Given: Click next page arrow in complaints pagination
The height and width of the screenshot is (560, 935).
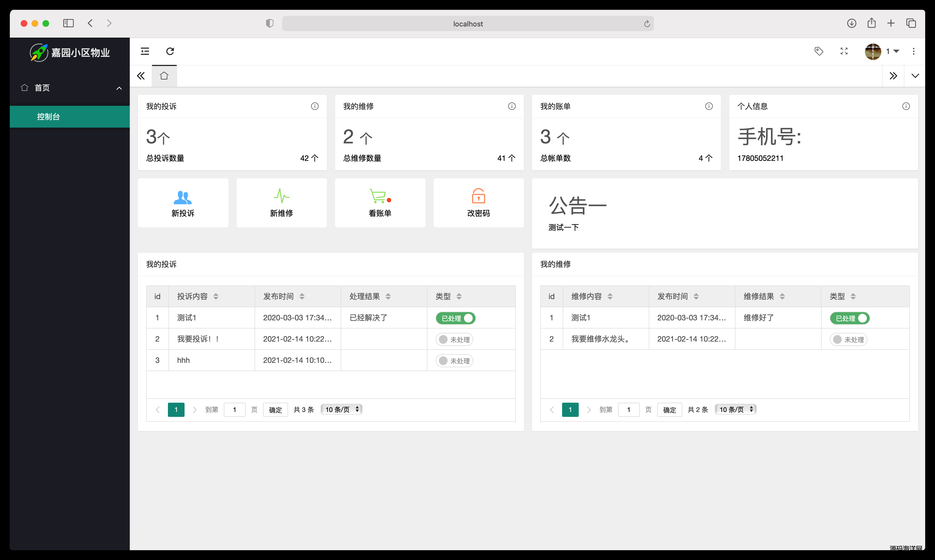Looking at the screenshot, I should (195, 410).
